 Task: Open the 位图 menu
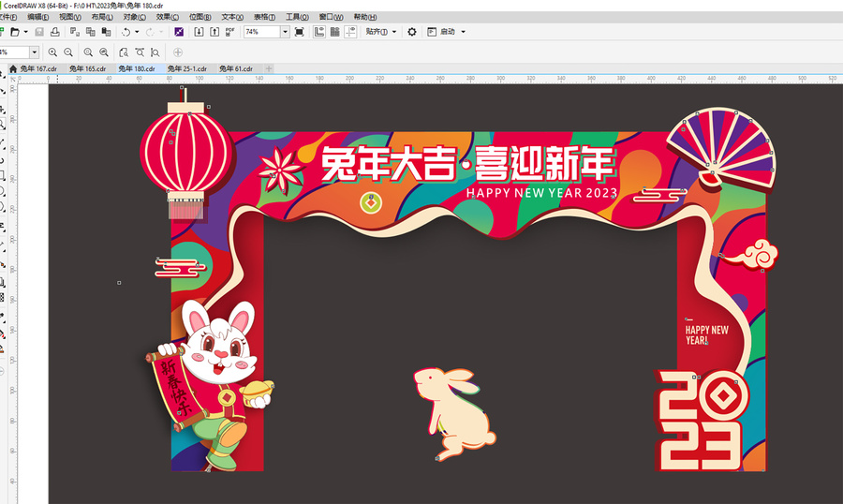(x=200, y=17)
